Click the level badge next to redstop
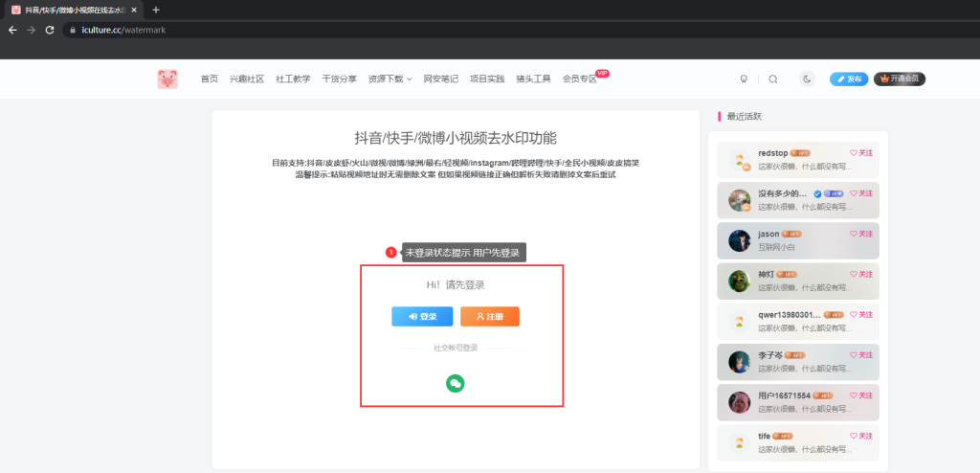The image size is (980, 473). (801, 152)
